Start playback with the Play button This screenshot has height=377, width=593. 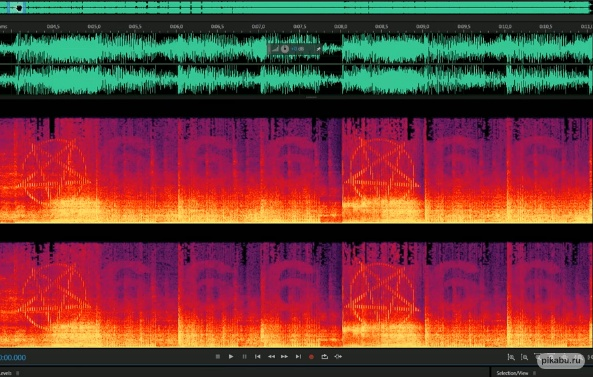click(x=231, y=357)
